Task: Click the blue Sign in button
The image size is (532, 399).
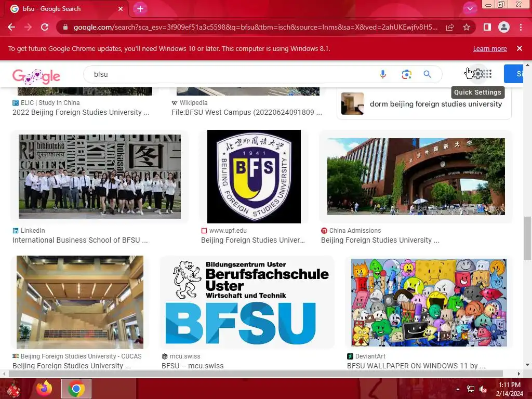Action: 514,74
